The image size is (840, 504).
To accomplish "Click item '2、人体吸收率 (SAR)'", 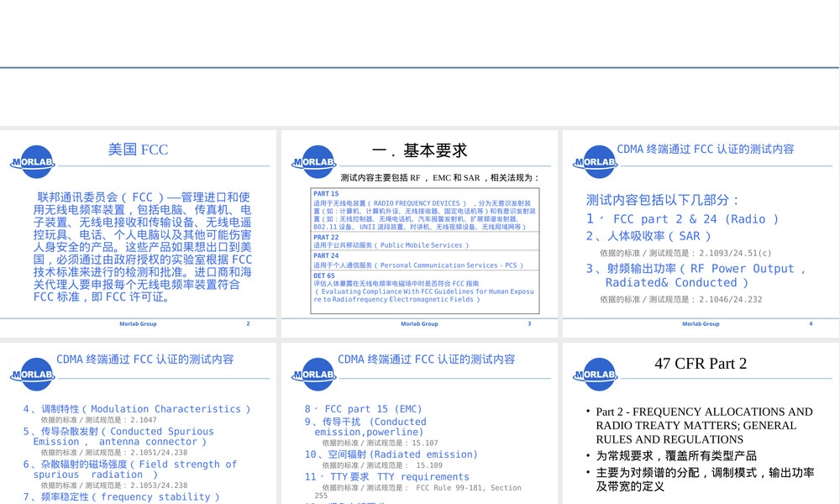I will (x=648, y=236).
